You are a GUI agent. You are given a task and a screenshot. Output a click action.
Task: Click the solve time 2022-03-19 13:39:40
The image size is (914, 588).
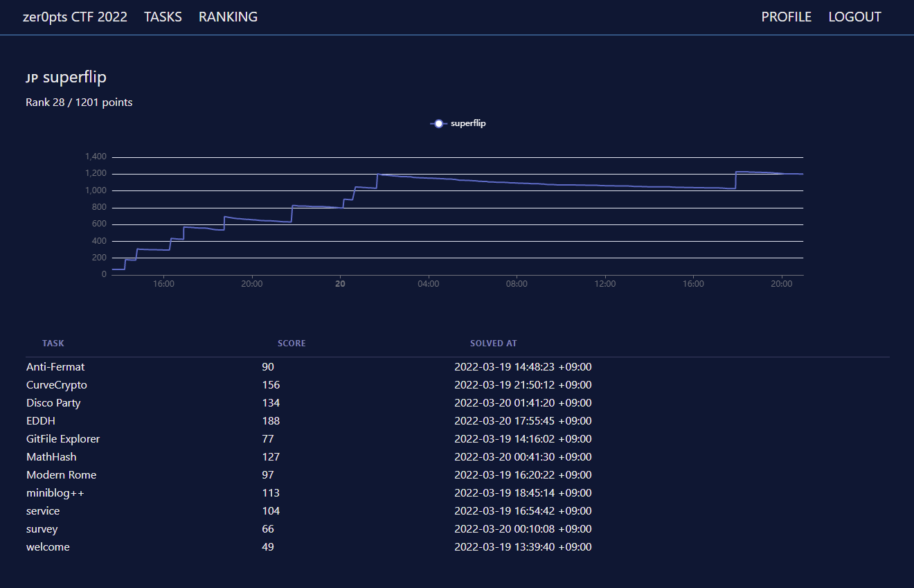click(x=523, y=547)
